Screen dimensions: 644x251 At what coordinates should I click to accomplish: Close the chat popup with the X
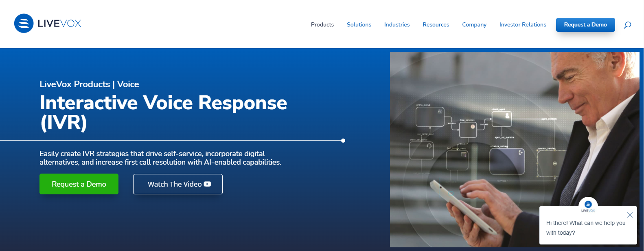[630, 215]
